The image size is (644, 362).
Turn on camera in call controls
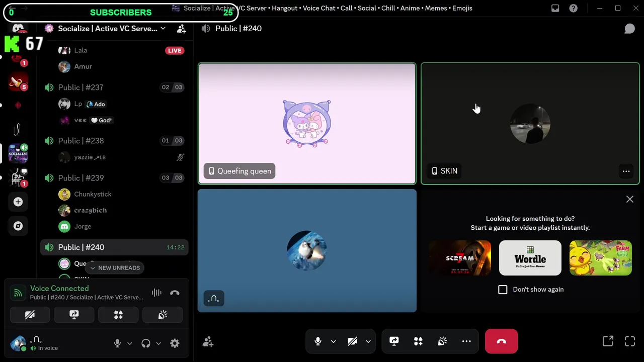[352, 341]
